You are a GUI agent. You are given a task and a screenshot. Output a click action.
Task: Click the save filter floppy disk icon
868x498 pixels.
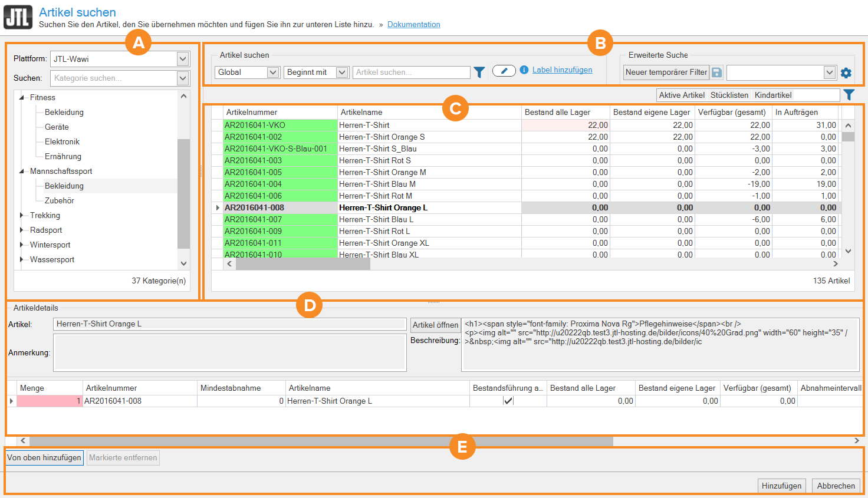[716, 72]
